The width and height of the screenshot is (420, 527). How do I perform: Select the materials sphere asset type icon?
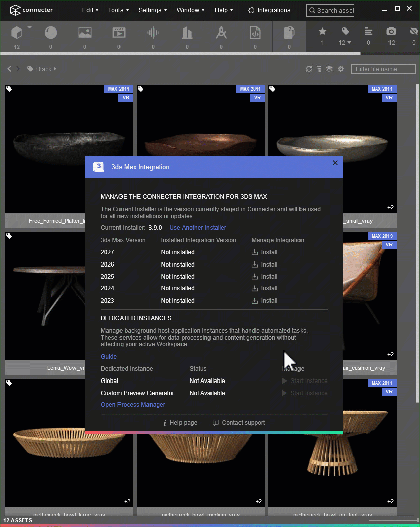[x=51, y=33]
